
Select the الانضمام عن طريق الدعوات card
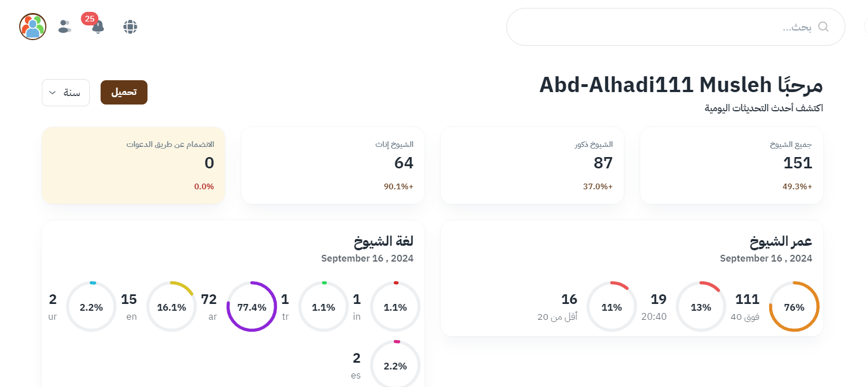coord(133,165)
